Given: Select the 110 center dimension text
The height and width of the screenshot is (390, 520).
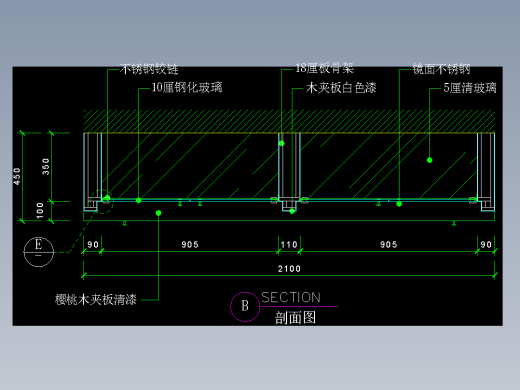Looking at the screenshot, I should click(289, 245).
